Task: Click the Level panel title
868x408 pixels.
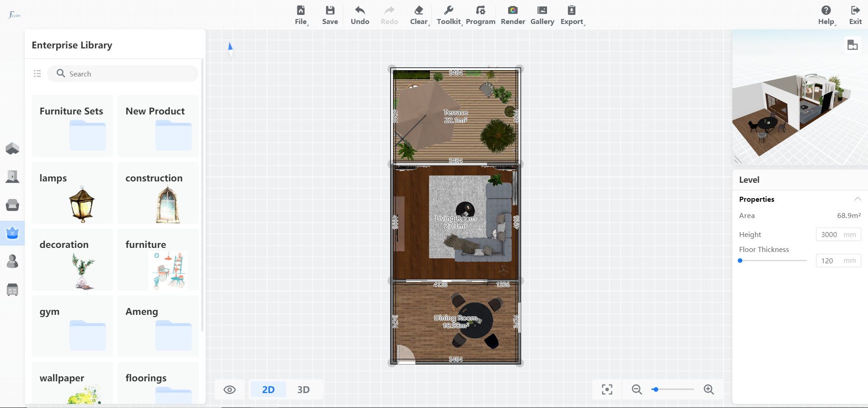Action: (749, 180)
